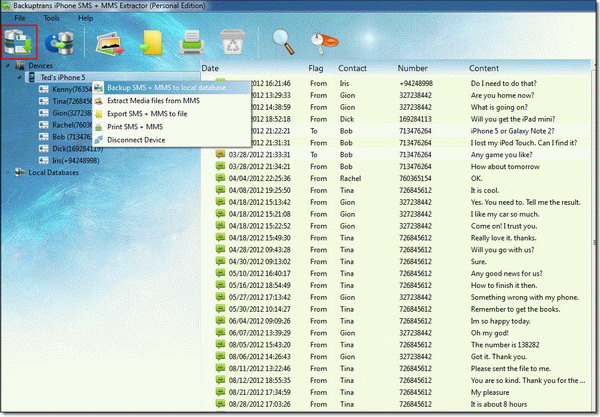The width and height of the screenshot is (600, 417).
Task: Click message 'Really love it. thanks.'
Action: pos(503,238)
